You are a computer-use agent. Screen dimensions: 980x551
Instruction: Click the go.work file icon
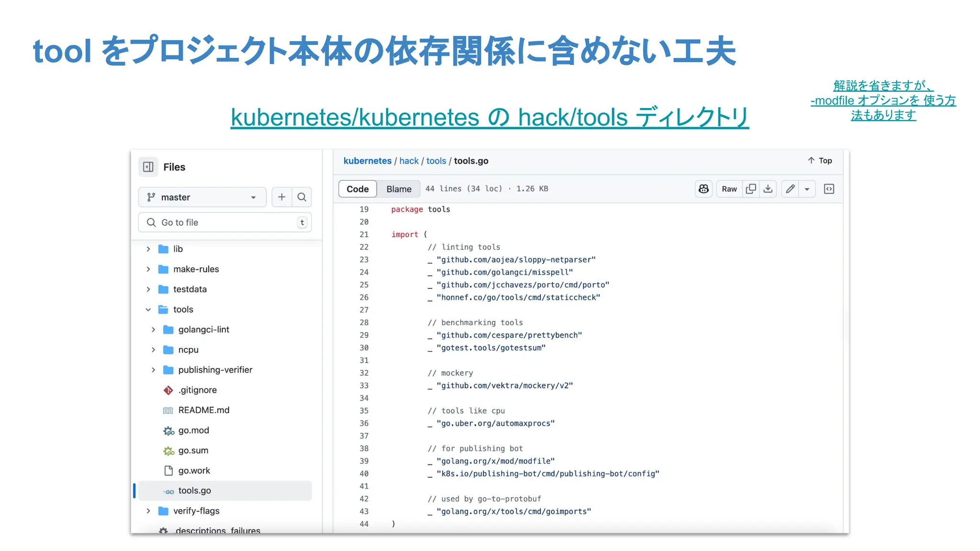click(168, 471)
